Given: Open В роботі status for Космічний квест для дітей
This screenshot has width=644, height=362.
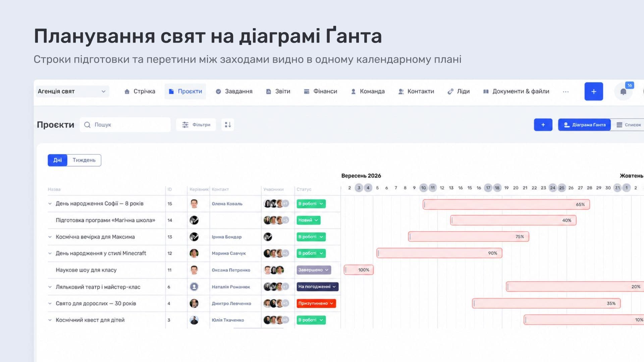Looking at the screenshot, I should point(311,320).
